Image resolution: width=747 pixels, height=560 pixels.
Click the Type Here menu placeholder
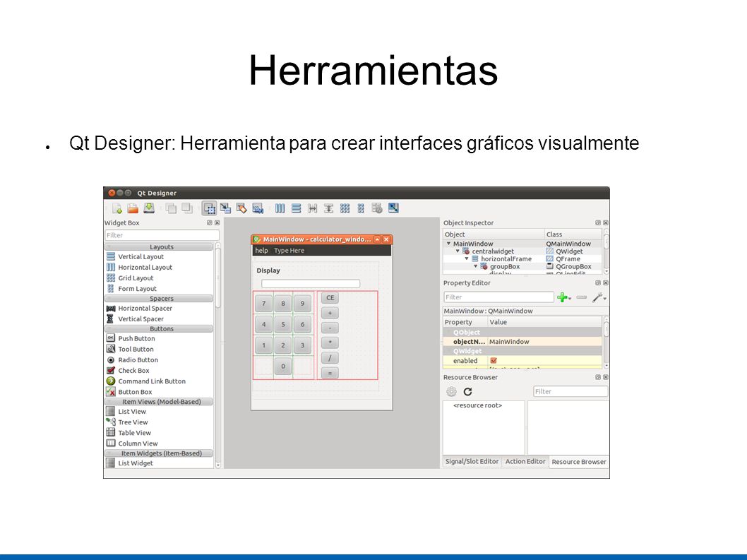coord(289,250)
